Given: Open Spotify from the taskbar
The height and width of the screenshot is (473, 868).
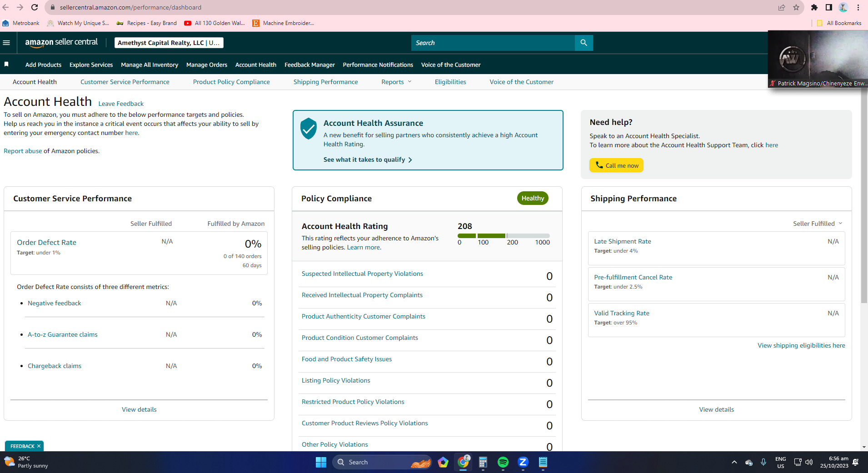Looking at the screenshot, I should click(x=503, y=462).
